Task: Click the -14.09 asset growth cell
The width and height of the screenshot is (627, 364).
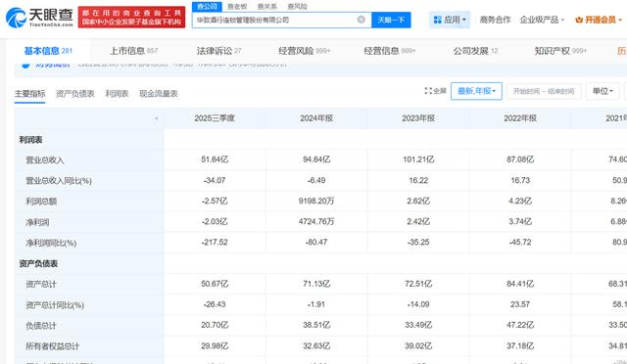Action: [x=418, y=304]
